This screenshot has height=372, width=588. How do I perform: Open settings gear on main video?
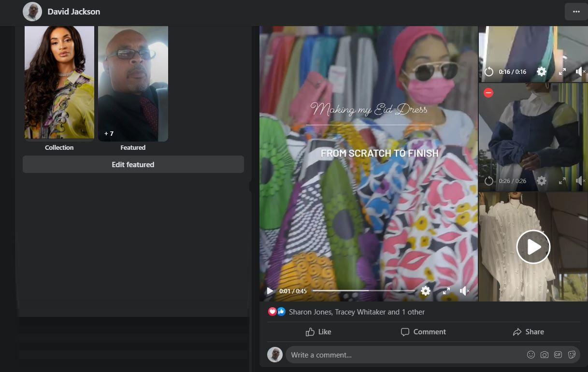coord(425,291)
